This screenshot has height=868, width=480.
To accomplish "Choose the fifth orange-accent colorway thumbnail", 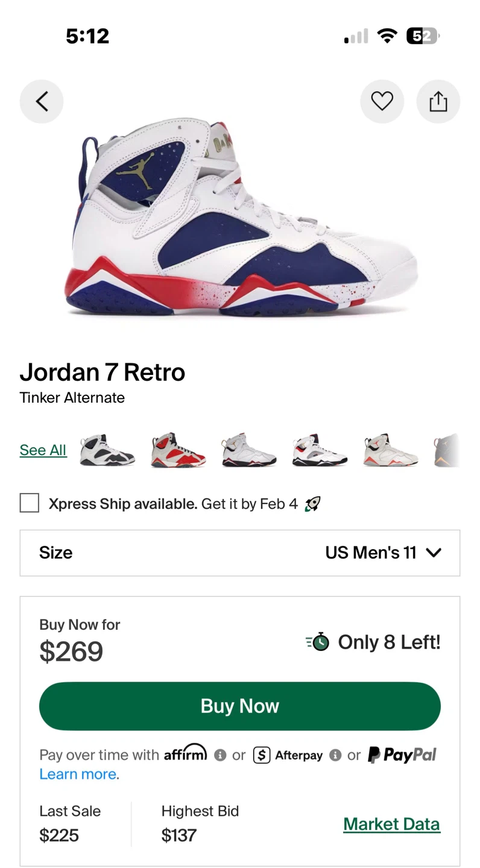I will click(391, 451).
